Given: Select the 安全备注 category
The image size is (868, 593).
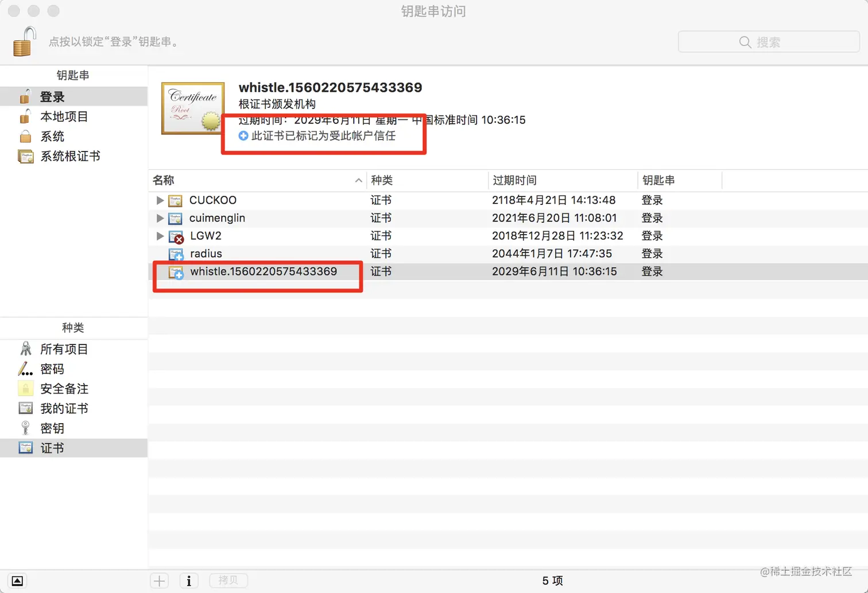Looking at the screenshot, I should [x=64, y=389].
